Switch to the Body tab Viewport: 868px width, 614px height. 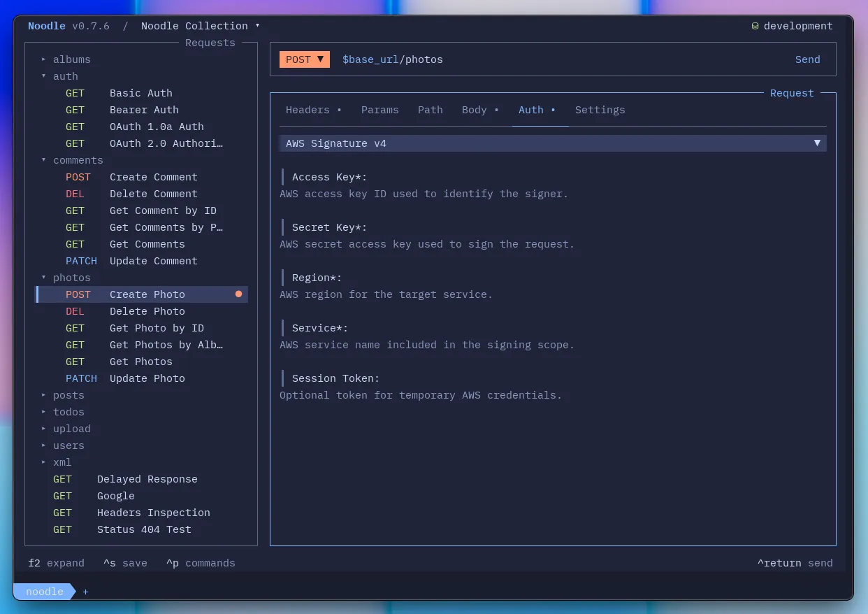(481, 110)
